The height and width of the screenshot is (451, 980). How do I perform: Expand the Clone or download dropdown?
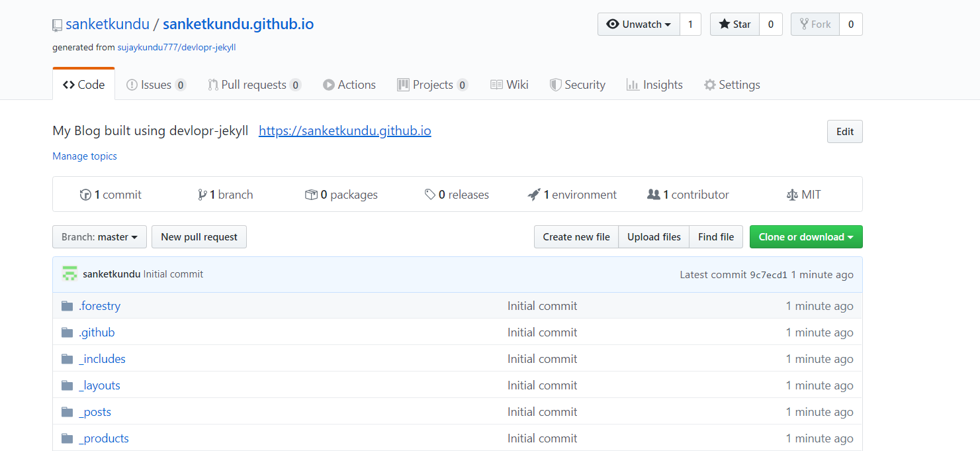pos(806,236)
